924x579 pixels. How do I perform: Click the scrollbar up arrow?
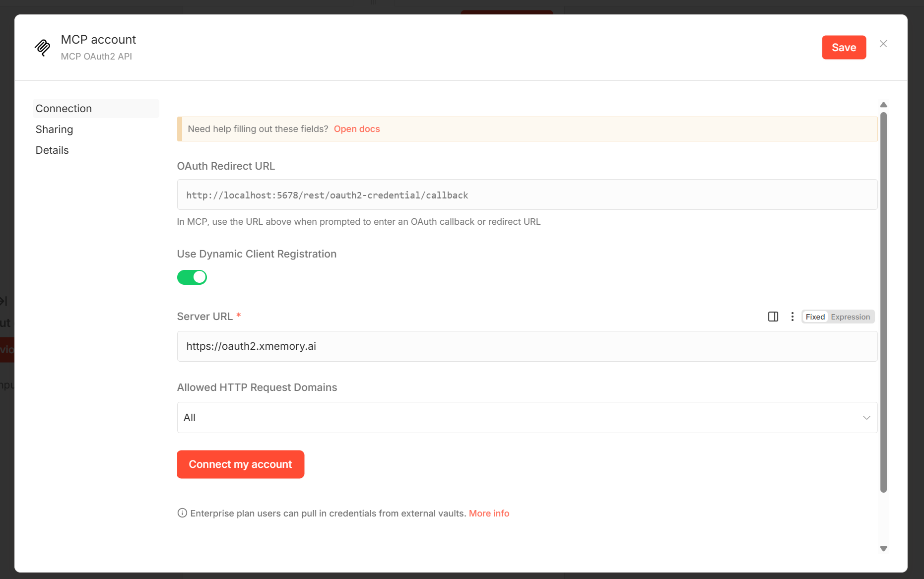(883, 105)
